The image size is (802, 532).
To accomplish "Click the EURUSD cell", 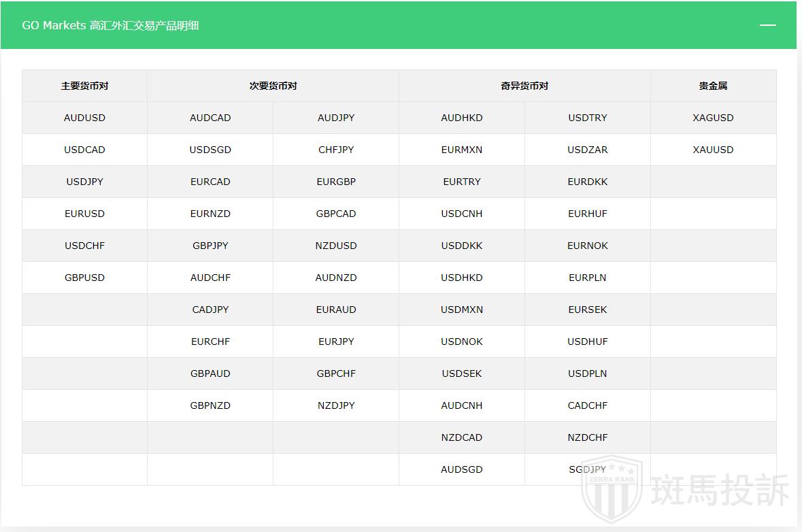I will (84, 214).
